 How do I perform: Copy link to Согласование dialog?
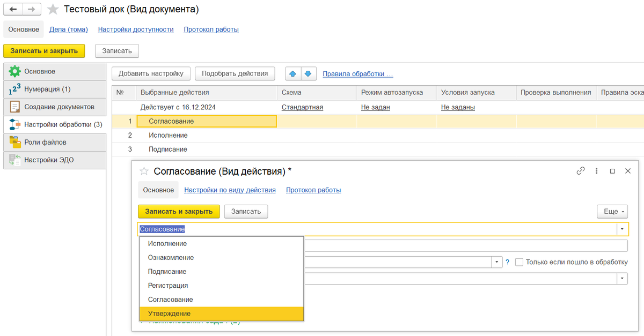pos(581,171)
